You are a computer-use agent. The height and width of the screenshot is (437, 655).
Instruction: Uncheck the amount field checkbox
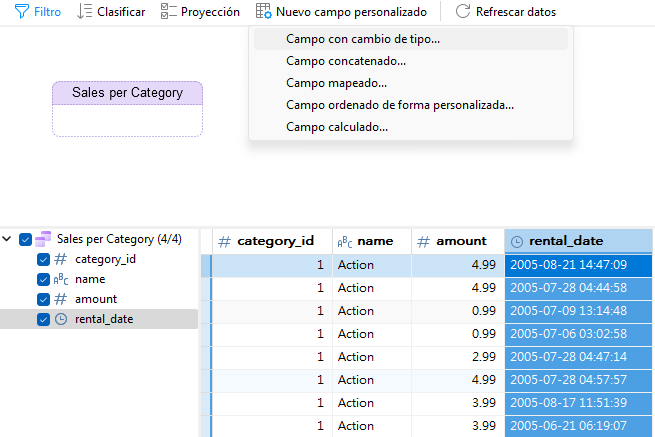[x=43, y=299]
